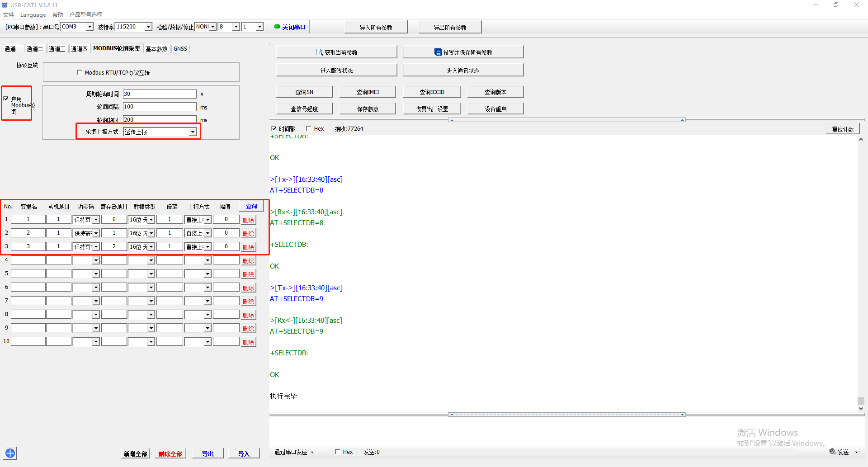
Task: Click the splitter bar above the log
Action: click(567, 120)
